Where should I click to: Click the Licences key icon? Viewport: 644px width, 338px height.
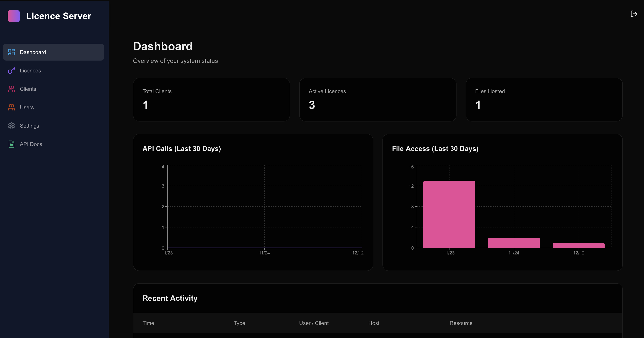coord(11,70)
